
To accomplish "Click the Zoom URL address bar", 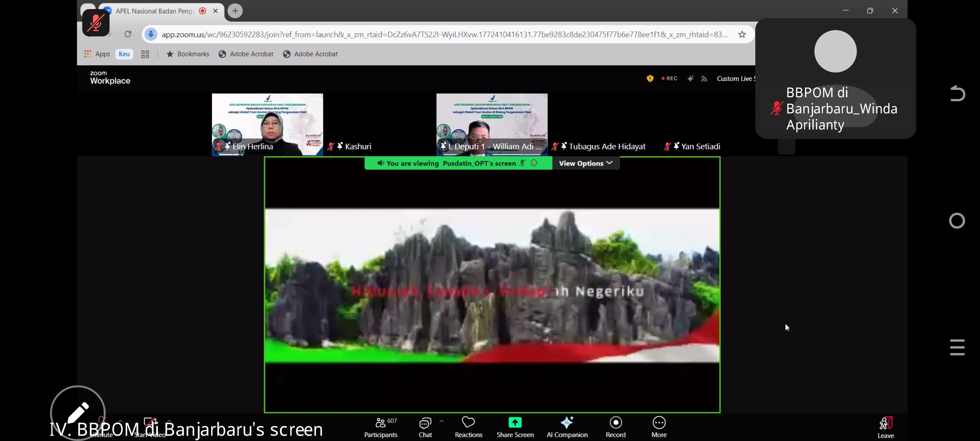I will point(444,35).
